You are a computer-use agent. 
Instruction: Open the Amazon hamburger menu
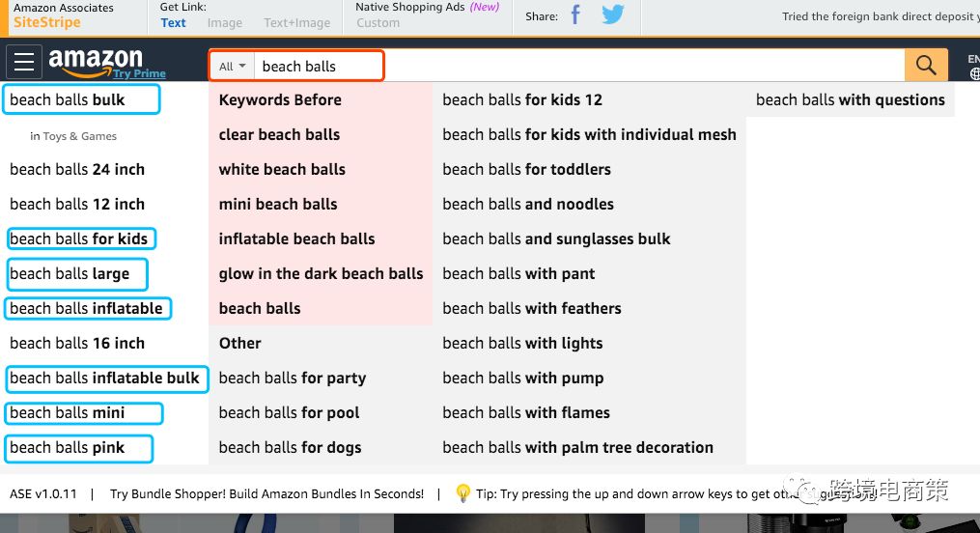click(24, 62)
